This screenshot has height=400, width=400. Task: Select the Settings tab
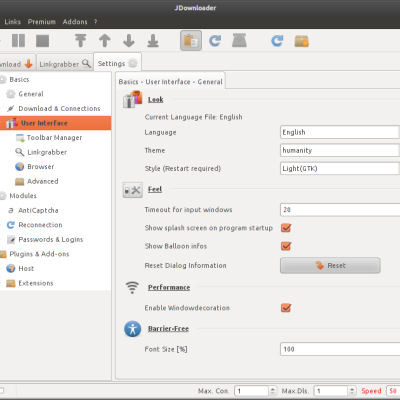click(118, 63)
